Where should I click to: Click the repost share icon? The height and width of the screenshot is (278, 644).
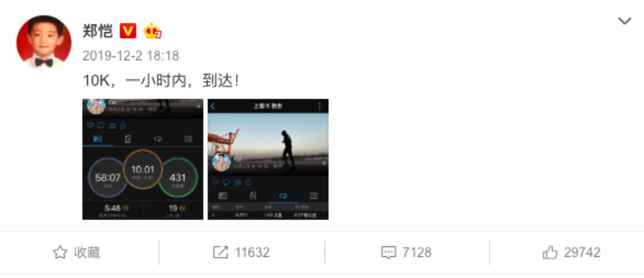pos(221,252)
